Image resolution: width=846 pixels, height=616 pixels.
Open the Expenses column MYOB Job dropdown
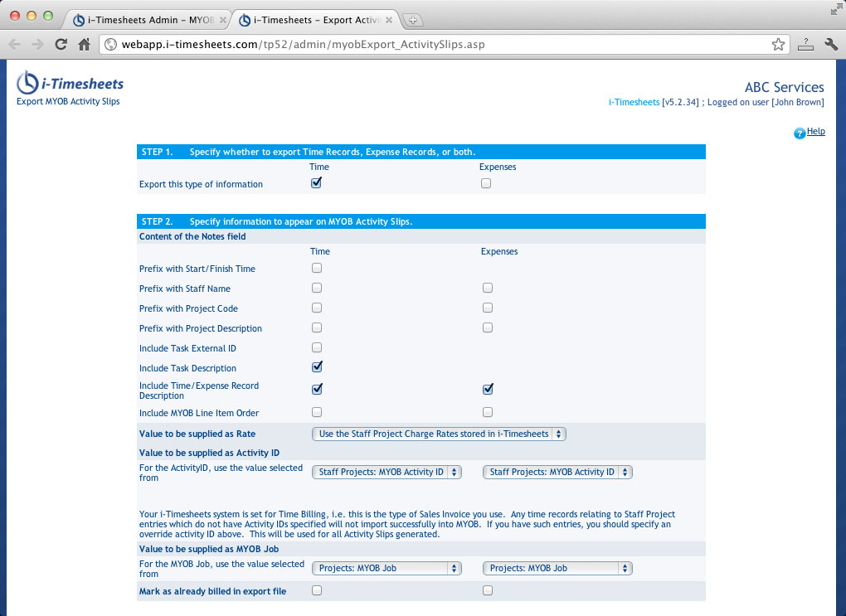click(x=557, y=568)
